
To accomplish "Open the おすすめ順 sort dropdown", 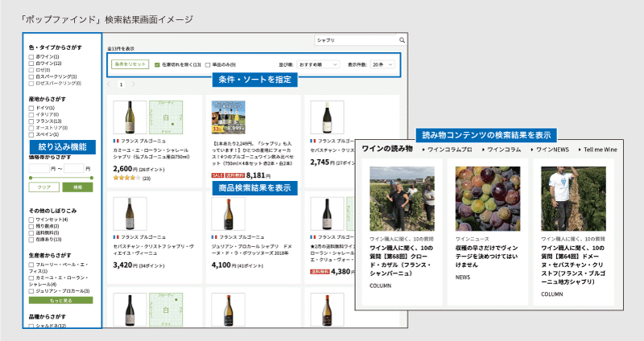I will point(318,64).
